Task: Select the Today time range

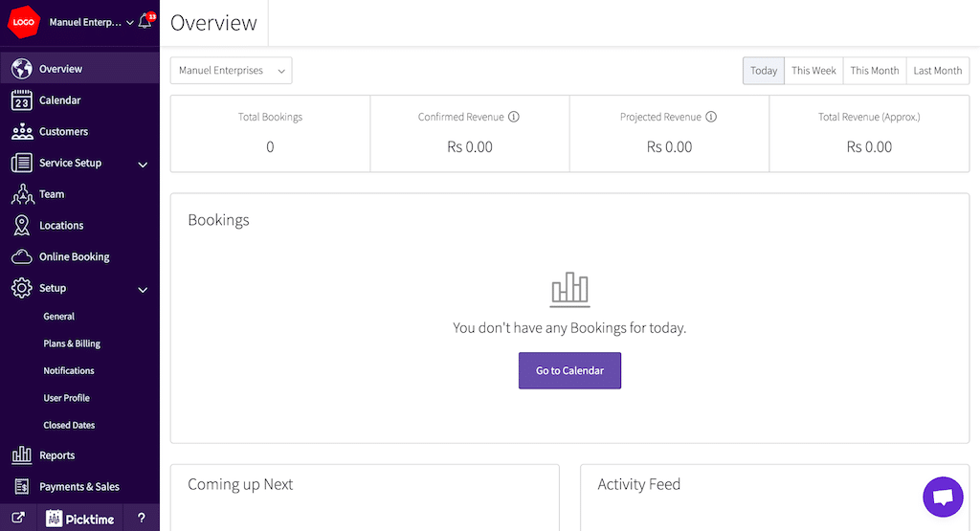Action: pos(764,71)
